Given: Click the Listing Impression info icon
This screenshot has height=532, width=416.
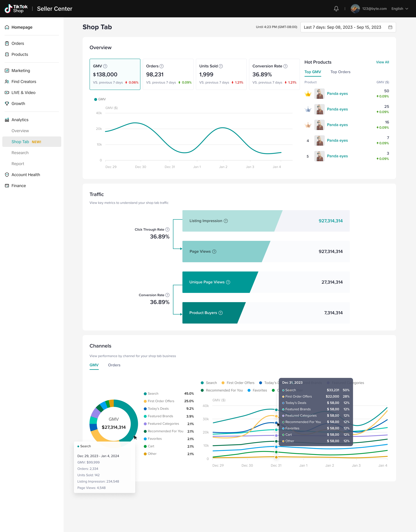Looking at the screenshot, I should pyautogui.click(x=226, y=221).
